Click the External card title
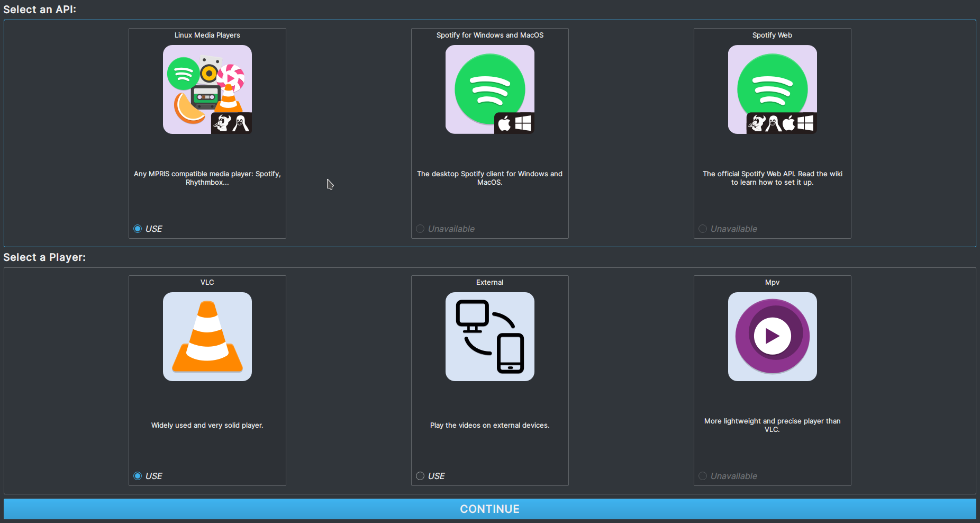Screen dimensions: 980x523 coord(489,282)
